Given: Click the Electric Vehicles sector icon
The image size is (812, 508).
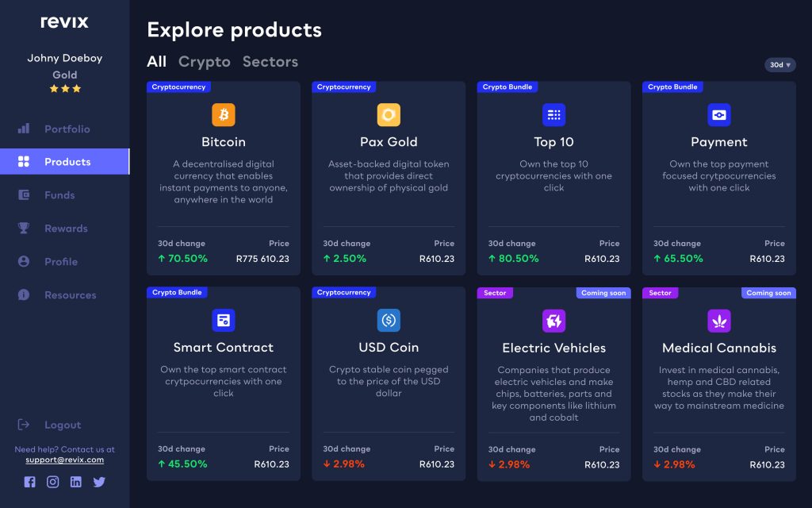Looking at the screenshot, I should [x=553, y=321].
